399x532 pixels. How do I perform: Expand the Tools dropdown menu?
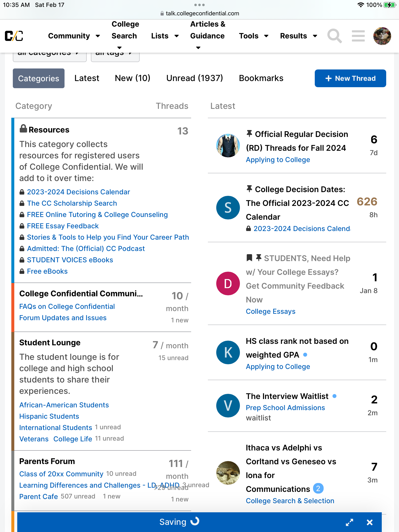coord(253,36)
